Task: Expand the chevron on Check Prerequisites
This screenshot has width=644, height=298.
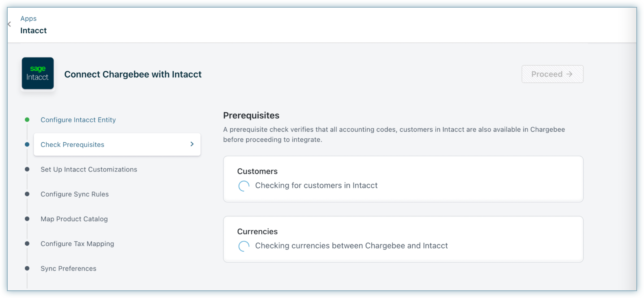Action: [192, 144]
